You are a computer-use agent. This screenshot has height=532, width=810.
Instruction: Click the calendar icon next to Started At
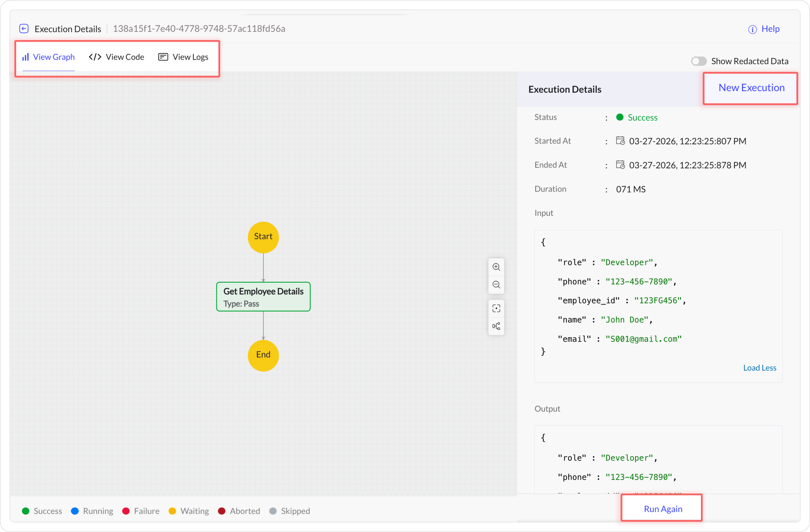point(620,141)
